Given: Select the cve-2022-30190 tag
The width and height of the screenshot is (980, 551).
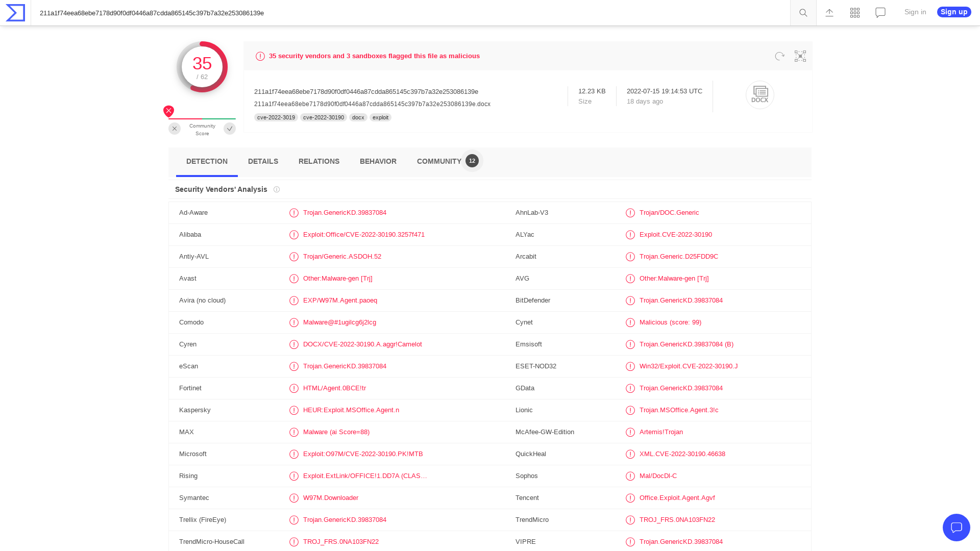Looking at the screenshot, I should 324,117.
